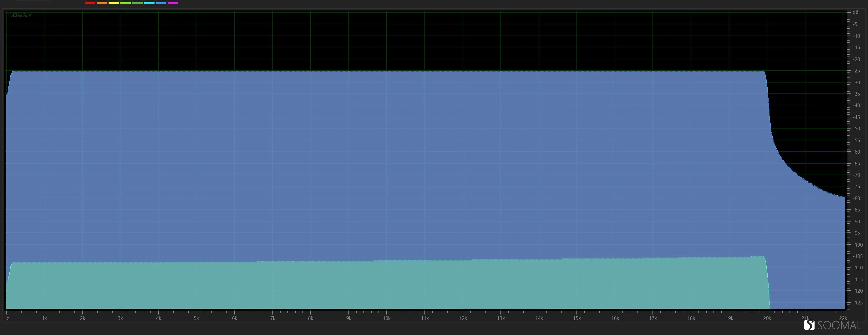Screen dimensions: 868x335
Task: Click the "-45" dB axis label
Action: (x=856, y=117)
